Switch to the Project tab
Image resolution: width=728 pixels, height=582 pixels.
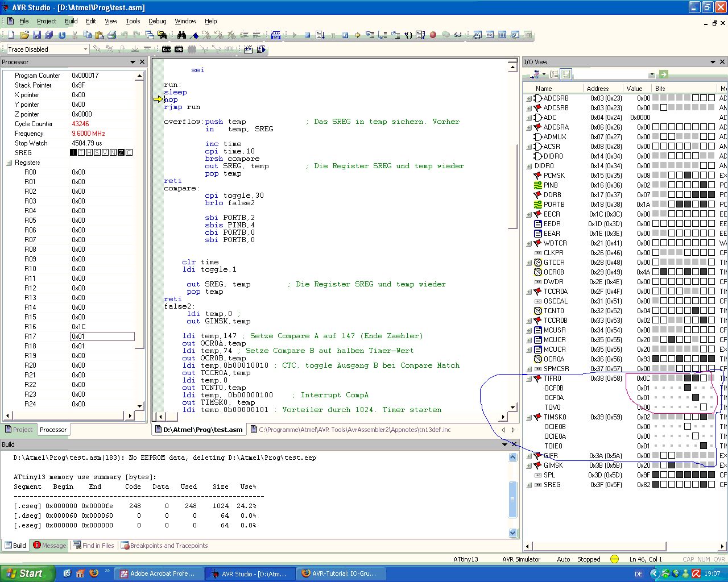(19, 430)
